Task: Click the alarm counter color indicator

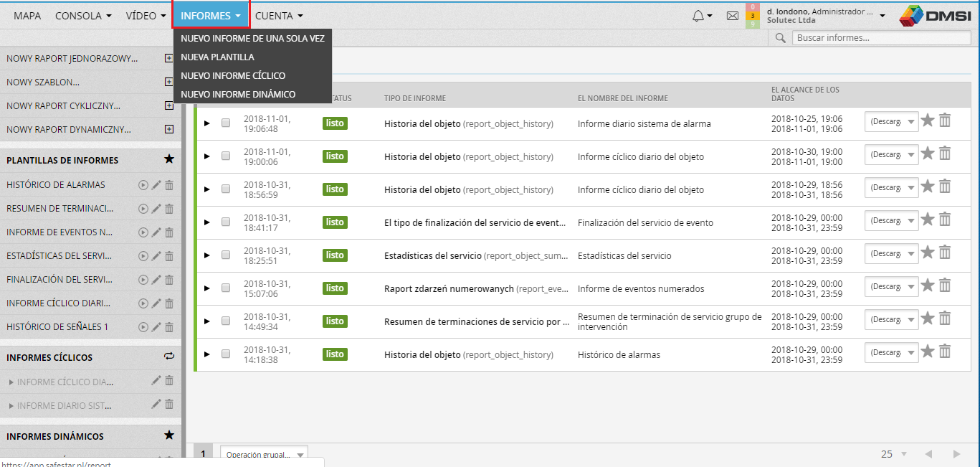Action: pyautogui.click(x=752, y=16)
